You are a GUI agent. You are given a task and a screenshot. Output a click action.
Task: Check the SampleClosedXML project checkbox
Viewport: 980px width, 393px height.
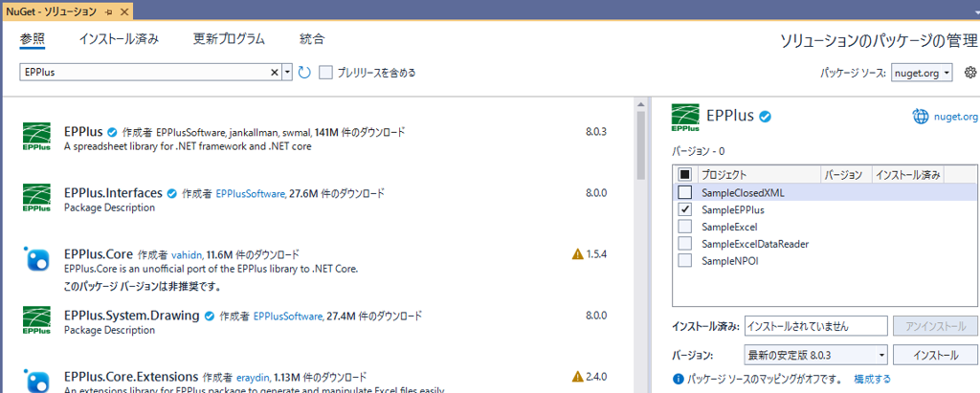(x=685, y=192)
